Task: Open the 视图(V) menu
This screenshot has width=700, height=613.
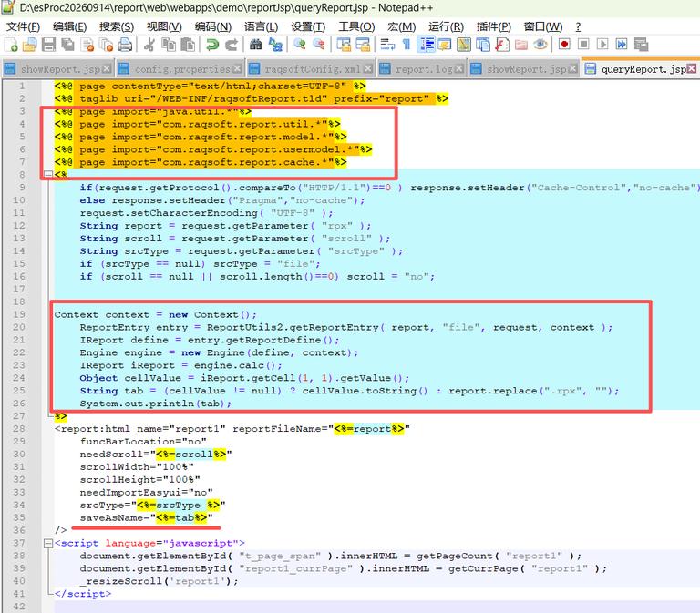Action: [x=164, y=26]
